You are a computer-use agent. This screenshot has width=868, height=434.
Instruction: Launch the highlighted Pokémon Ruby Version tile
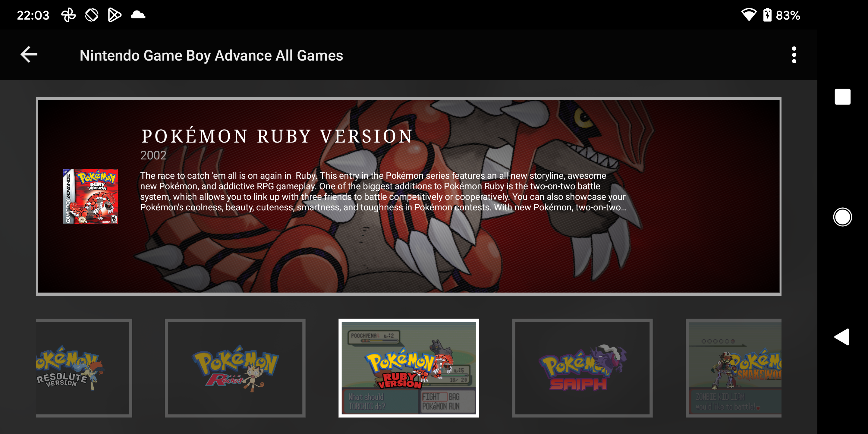pos(408,368)
